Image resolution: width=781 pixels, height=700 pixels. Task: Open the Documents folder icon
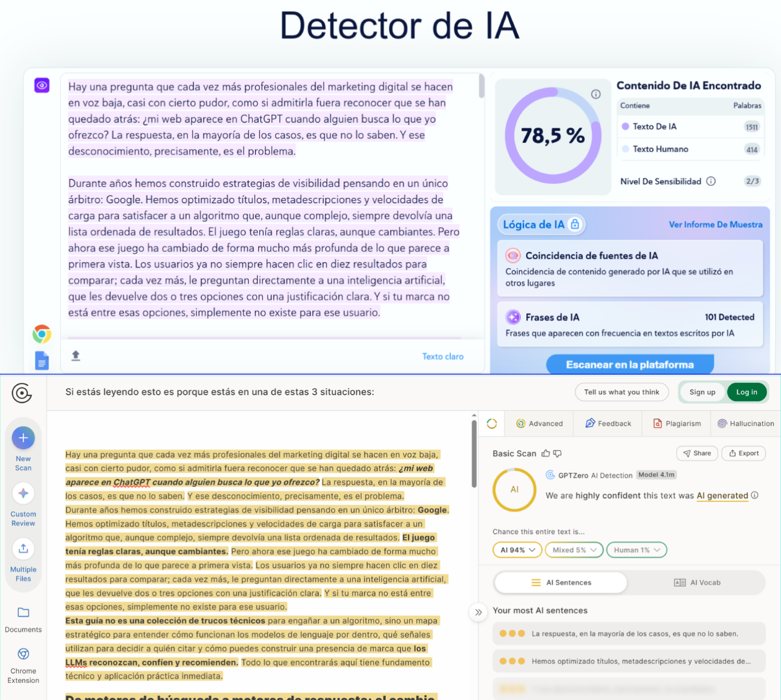click(x=24, y=612)
